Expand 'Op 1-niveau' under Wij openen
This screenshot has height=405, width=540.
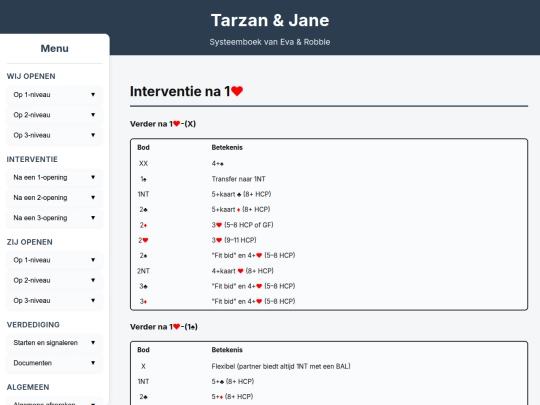[x=54, y=95]
